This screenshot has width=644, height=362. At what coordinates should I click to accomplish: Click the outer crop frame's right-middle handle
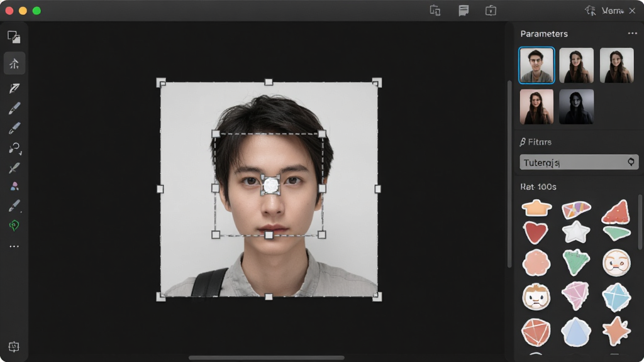pos(377,189)
